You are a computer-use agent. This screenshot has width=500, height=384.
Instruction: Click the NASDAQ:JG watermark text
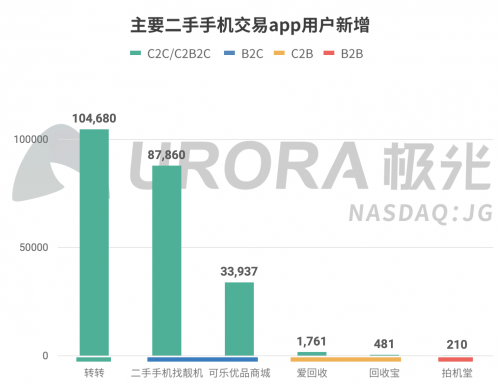(x=421, y=213)
